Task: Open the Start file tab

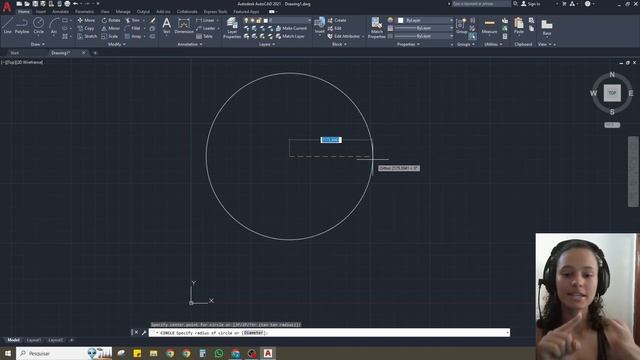Action: coord(15,53)
